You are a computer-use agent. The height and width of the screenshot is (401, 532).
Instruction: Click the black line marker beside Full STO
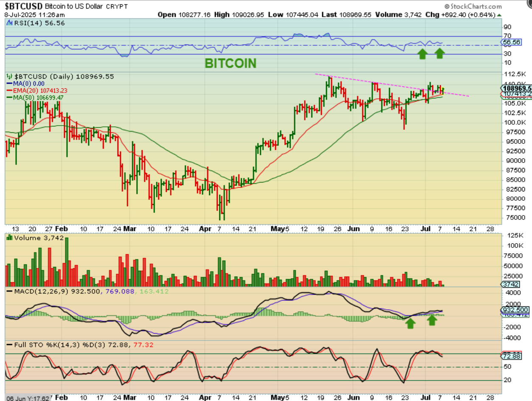(9, 345)
